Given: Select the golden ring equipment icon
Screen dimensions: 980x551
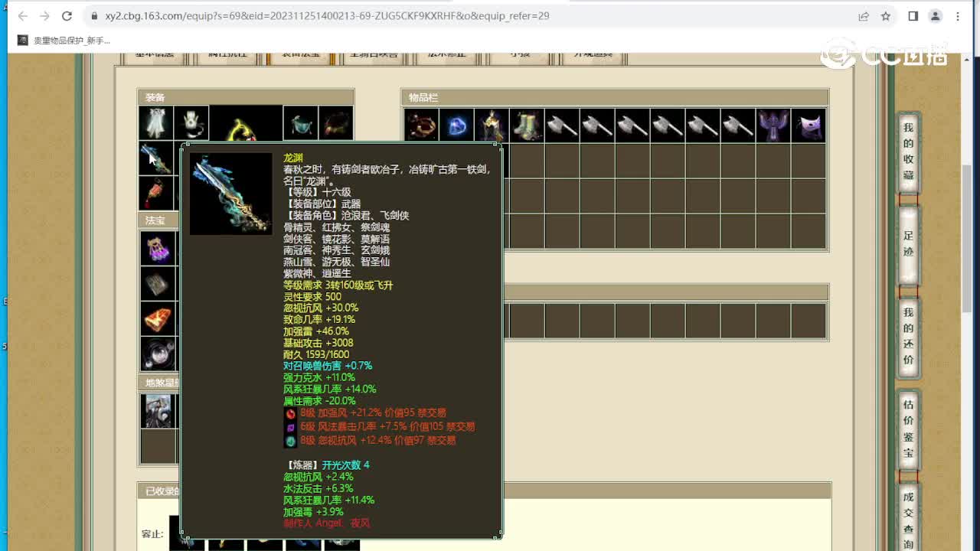Looking at the screenshot, I should [246, 124].
